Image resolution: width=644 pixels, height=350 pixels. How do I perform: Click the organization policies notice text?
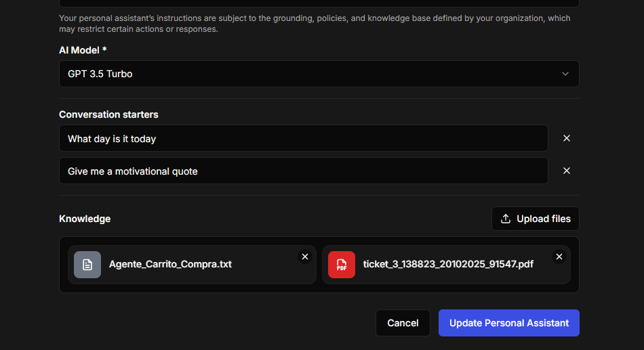[x=315, y=24]
